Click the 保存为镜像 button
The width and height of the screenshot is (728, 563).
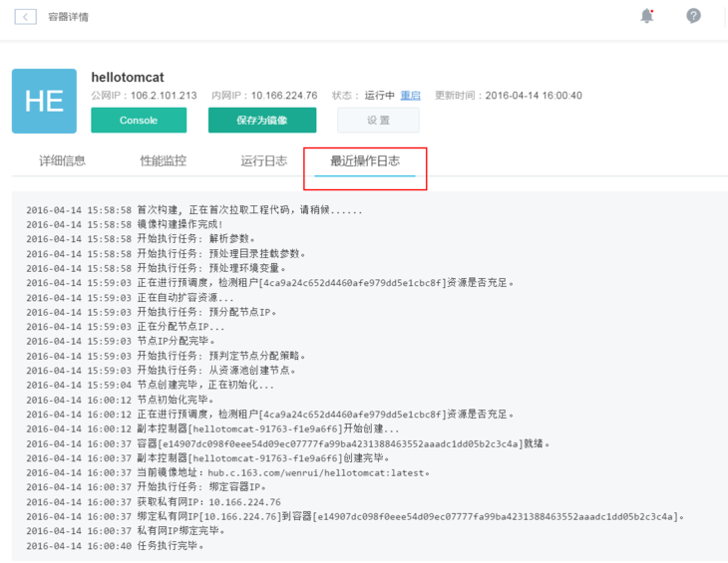(261, 121)
